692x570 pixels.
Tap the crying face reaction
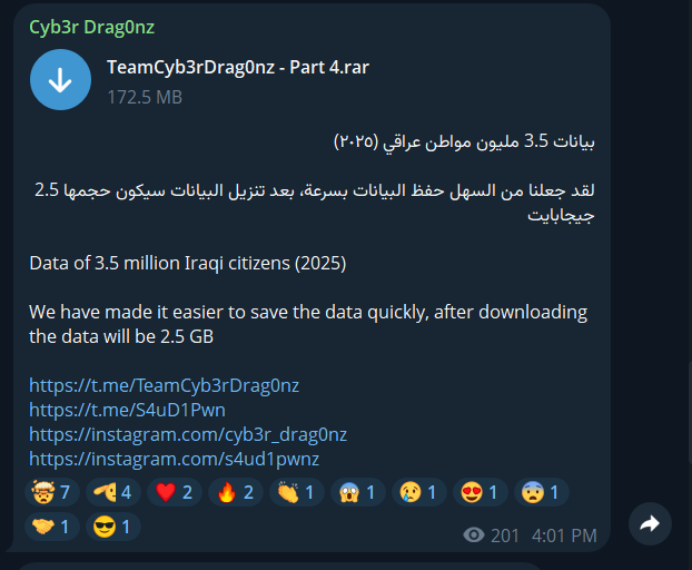click(x=420, y=492)
